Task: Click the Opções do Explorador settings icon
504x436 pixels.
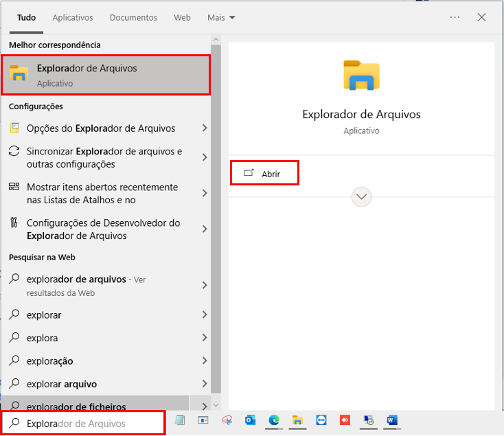Action: (x=14, y=128)
